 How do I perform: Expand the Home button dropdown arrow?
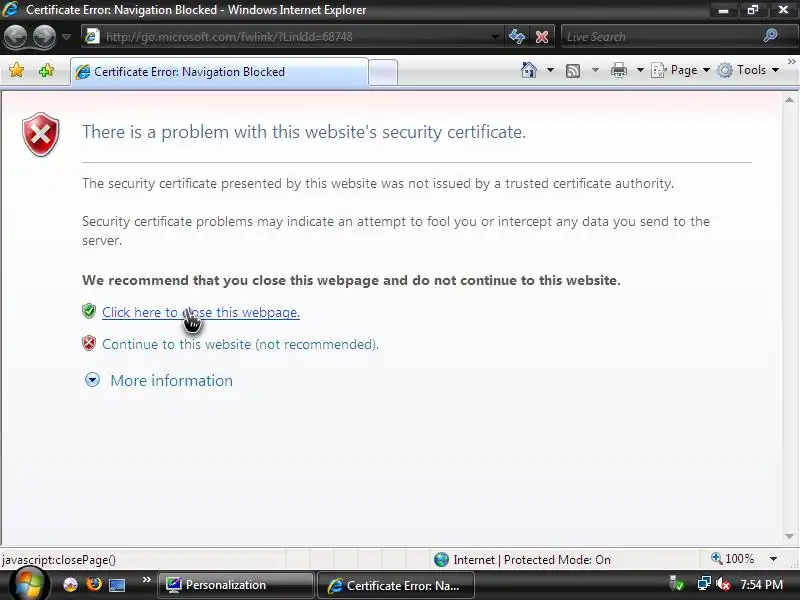coord(550,70)
